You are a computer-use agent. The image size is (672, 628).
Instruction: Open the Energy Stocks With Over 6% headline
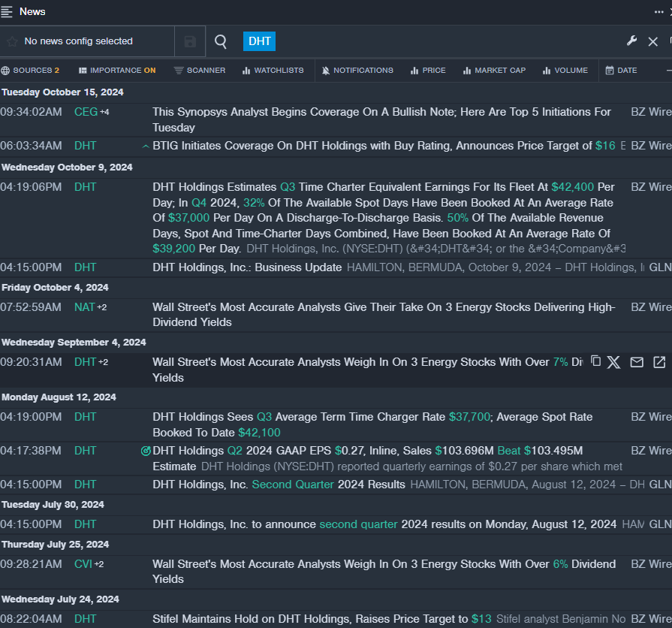(x=384, y=572)
